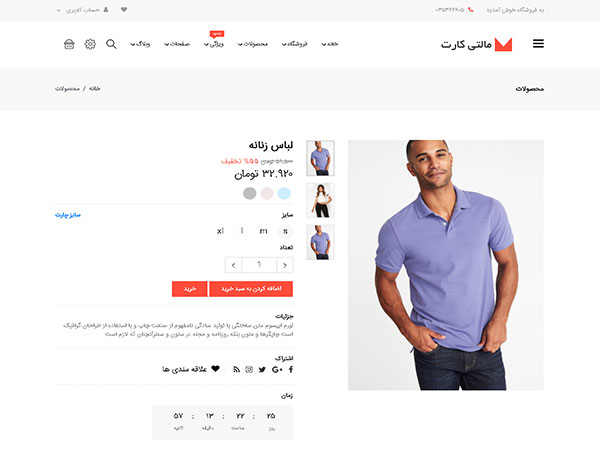Image resolution: width=600 pixels, height=450 pixels.
Task: Open the صفحات menu item
Action: 177,44
